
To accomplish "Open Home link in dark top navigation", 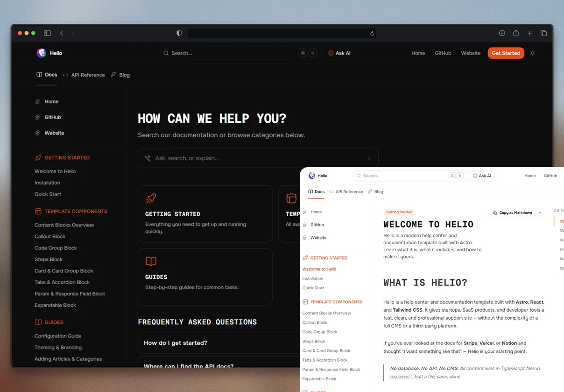I will tap(418, 53).
